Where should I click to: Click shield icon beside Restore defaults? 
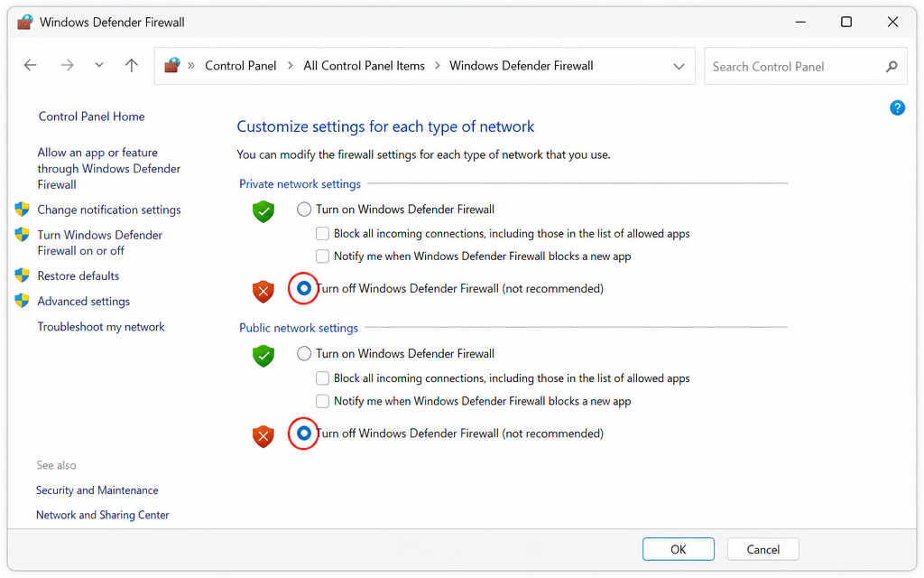22,275
